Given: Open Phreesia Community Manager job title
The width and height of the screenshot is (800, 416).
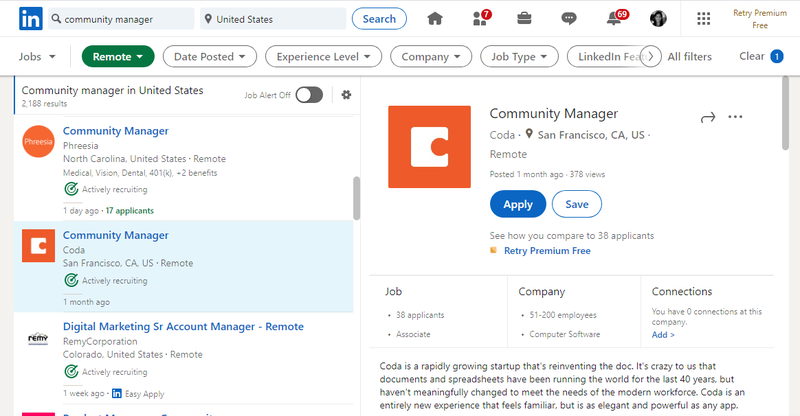Looking at the screenshot, I should (116, 131).
